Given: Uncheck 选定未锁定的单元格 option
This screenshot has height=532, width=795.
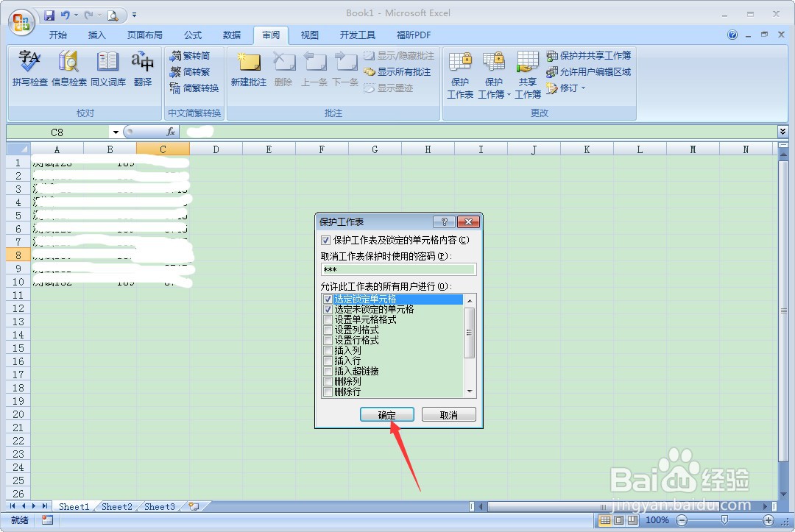Looking at the screenshot, I should tap(328, 310).
